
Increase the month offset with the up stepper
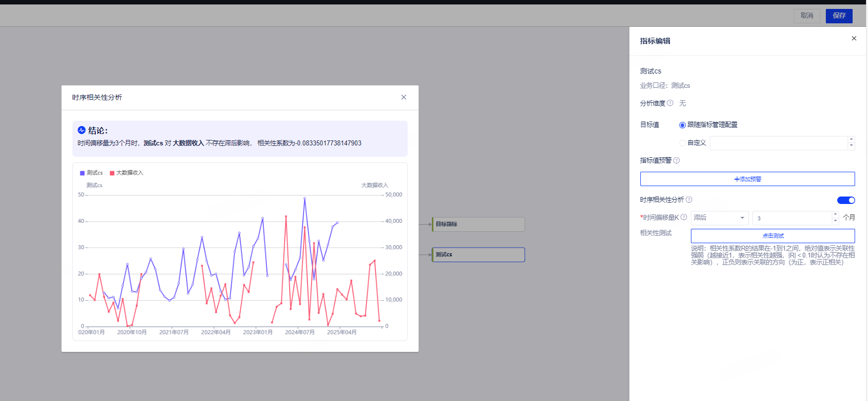[x=835, y=215]
